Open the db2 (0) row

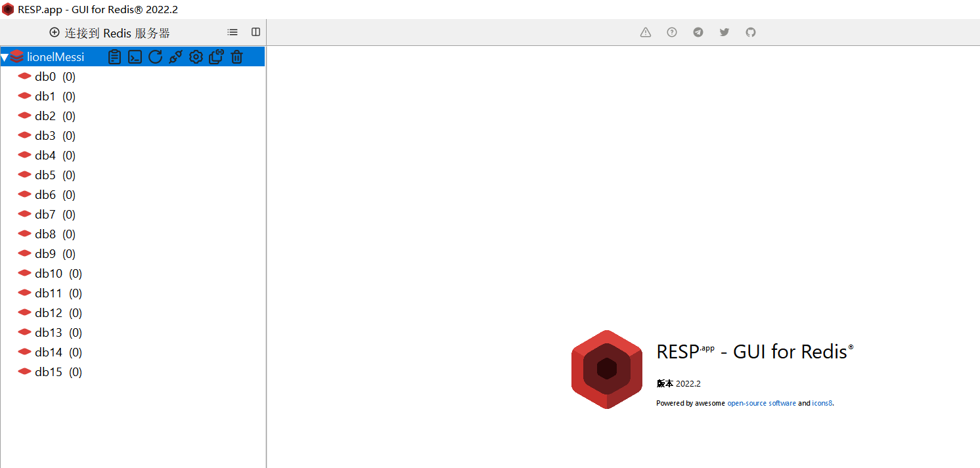47,116
